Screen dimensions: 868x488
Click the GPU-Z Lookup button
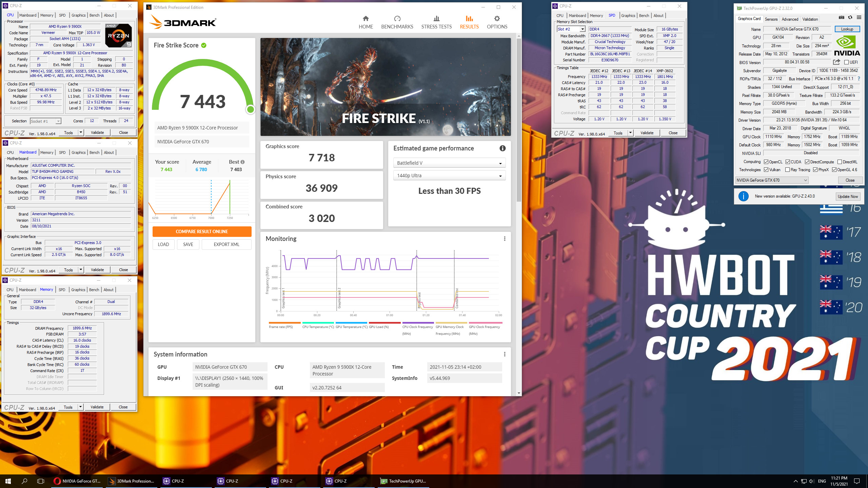(x=847, y=29)
